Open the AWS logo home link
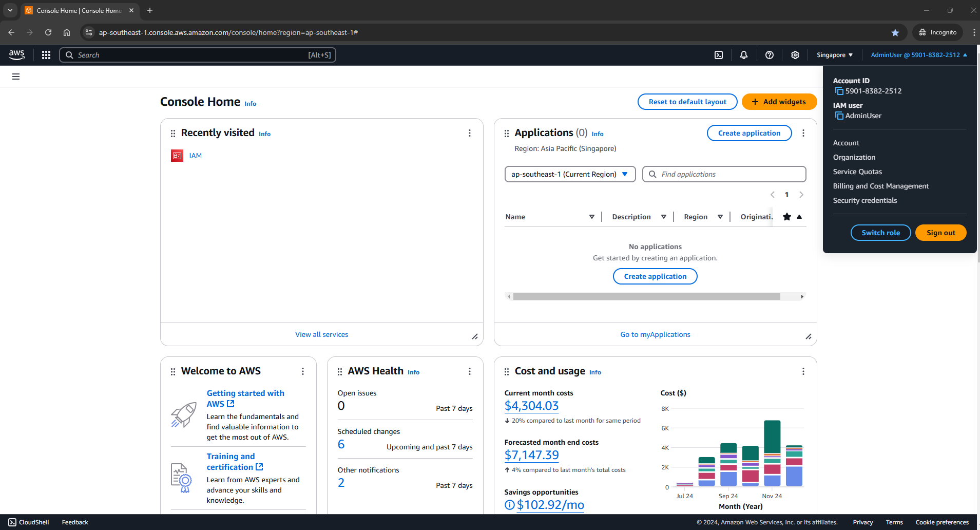This screenshot has height=530, width=980. click(x=16, y=55)
